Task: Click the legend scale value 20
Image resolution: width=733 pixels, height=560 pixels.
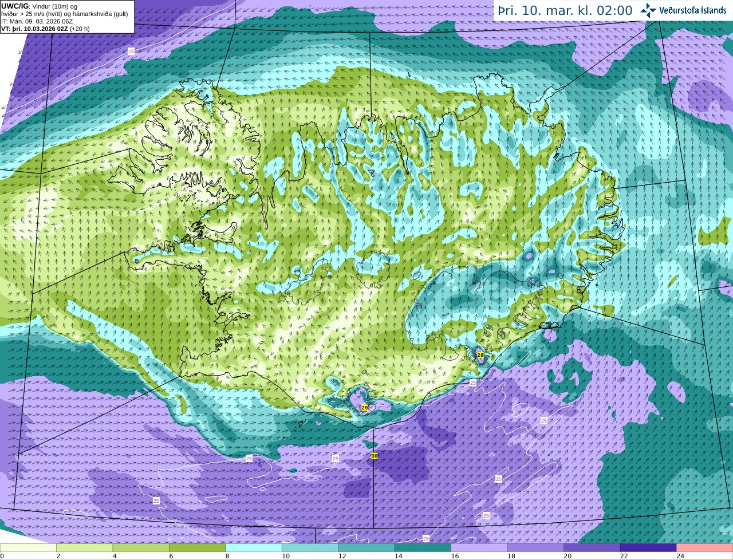Action: click(x=568, y=556)
